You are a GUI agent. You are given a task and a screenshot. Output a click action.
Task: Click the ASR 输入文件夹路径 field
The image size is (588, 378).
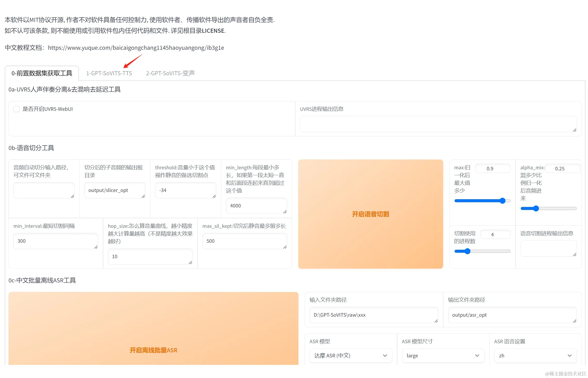[x=373, y=315]
